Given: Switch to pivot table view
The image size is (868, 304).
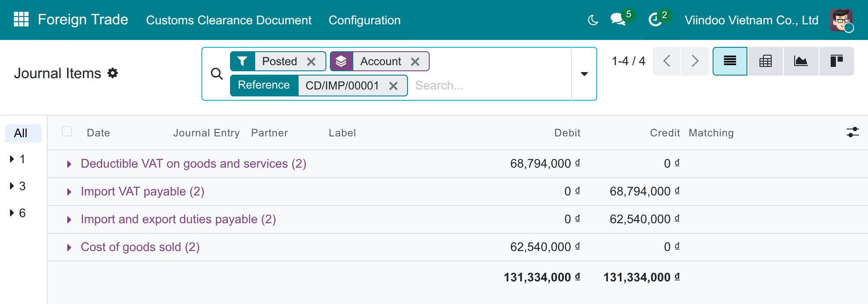Looking at the screenshot, I should 766,61.
